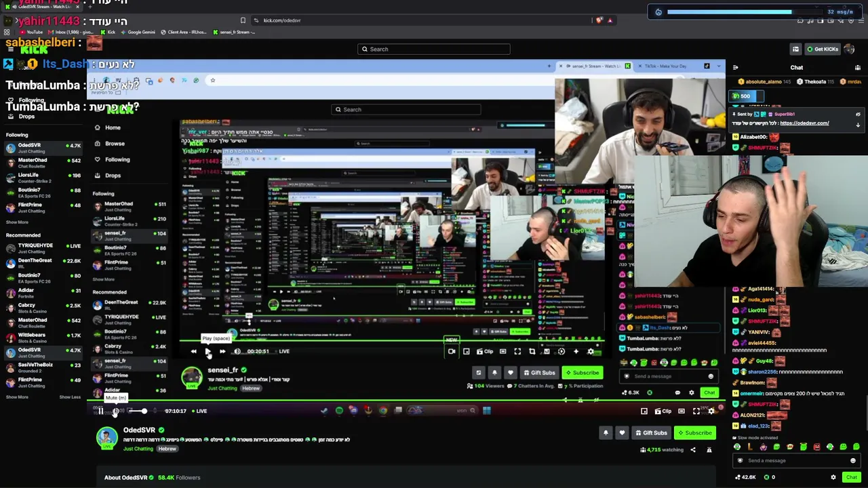868x488 pixels.
Task: Click the inner stream Search field
Action: point(407,110)
